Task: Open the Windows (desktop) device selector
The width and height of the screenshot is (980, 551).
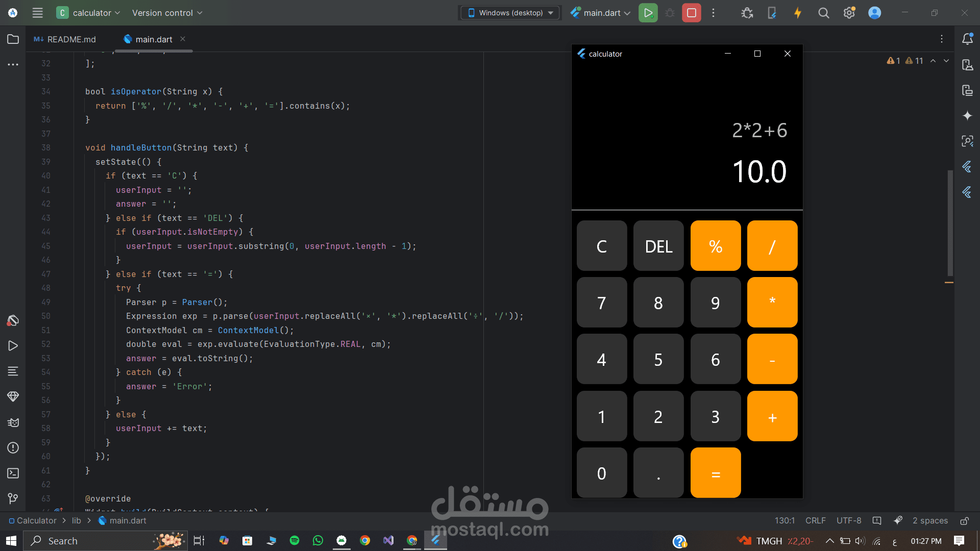Action: [509, 13]
